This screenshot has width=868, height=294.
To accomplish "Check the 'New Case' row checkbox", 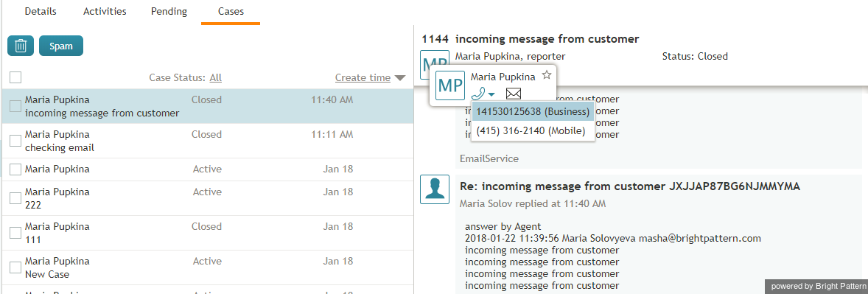I will coord(15,267).
